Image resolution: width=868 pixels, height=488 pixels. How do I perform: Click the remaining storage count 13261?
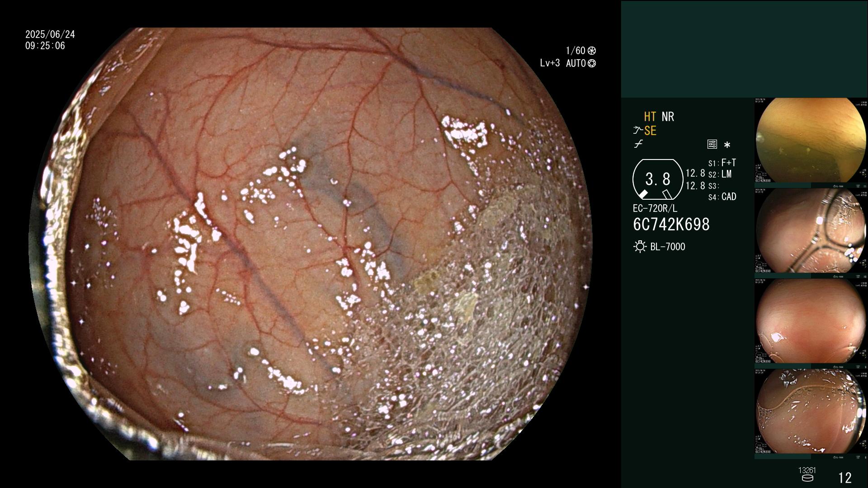coord(807,470)
